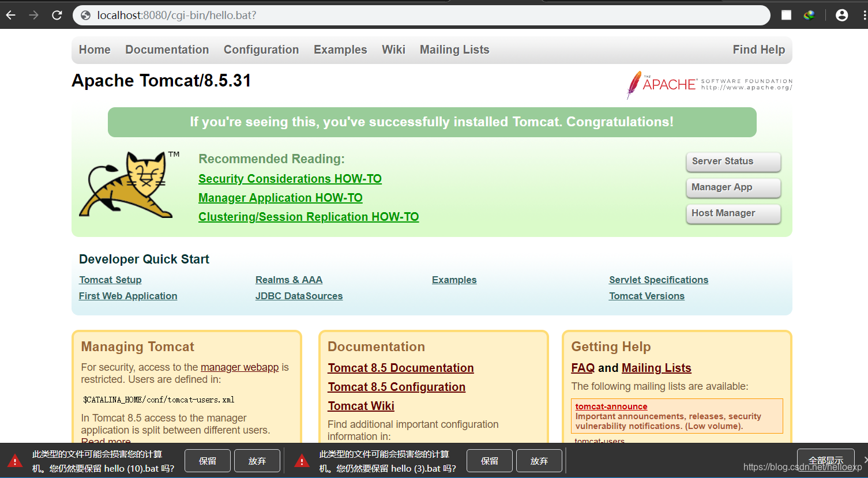This screenshot has width=868, height=478.
Task: Open the Home navigation item
Action: point(95,50)
